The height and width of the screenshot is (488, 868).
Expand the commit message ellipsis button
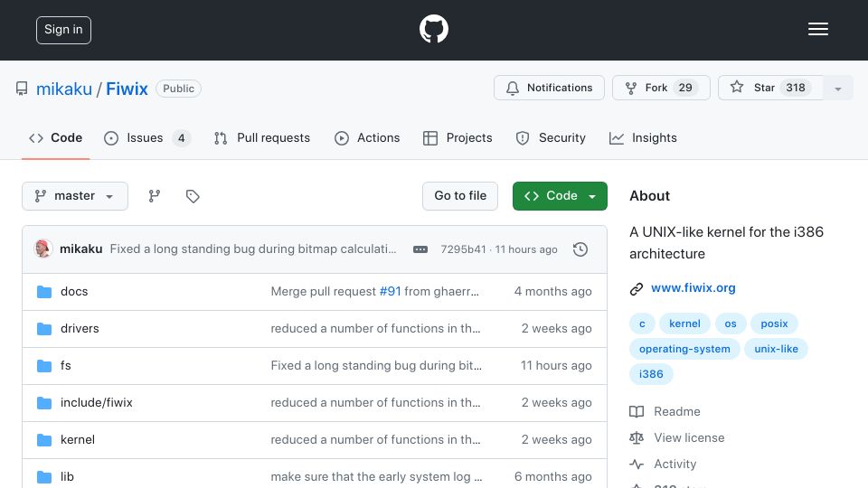(x=420, y=249)
